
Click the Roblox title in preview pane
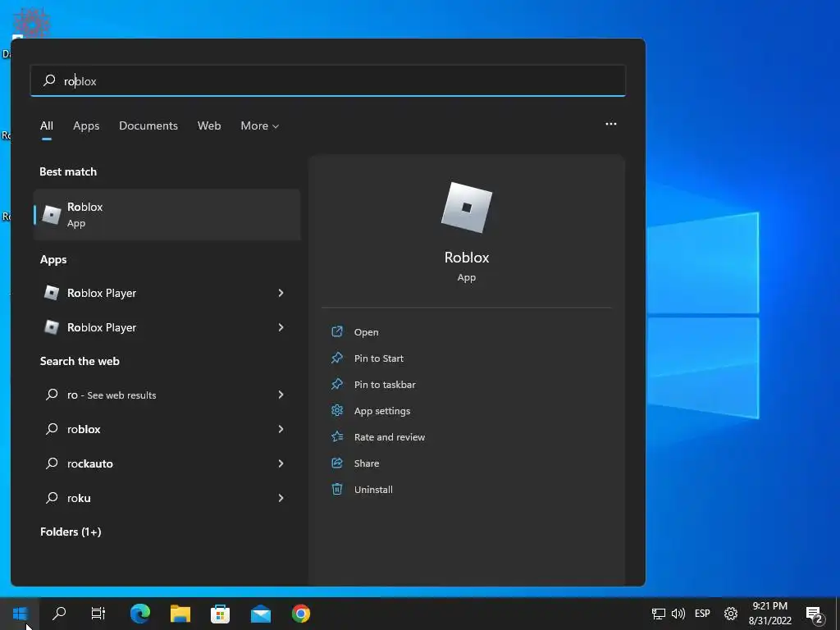(x=467, y=258)
